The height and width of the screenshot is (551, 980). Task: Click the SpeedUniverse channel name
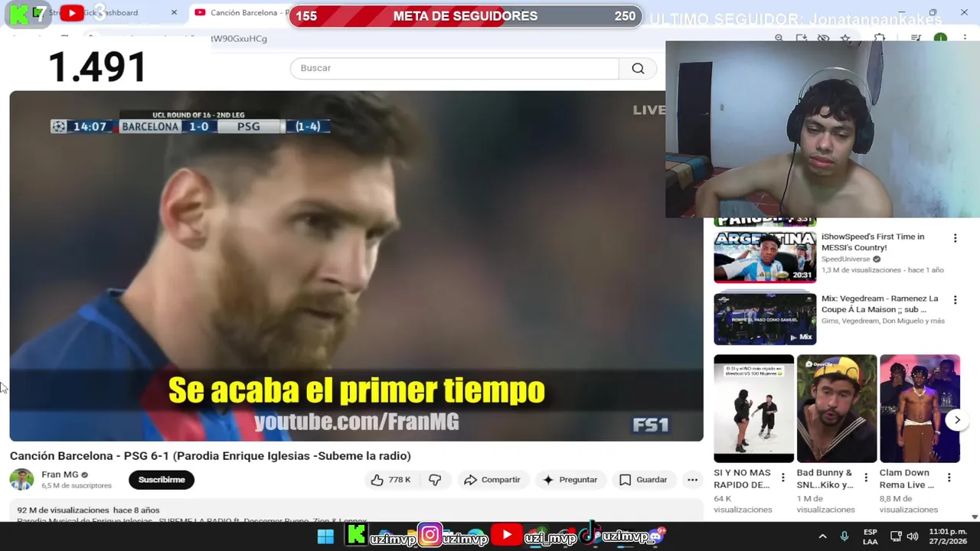pos(846,259)
